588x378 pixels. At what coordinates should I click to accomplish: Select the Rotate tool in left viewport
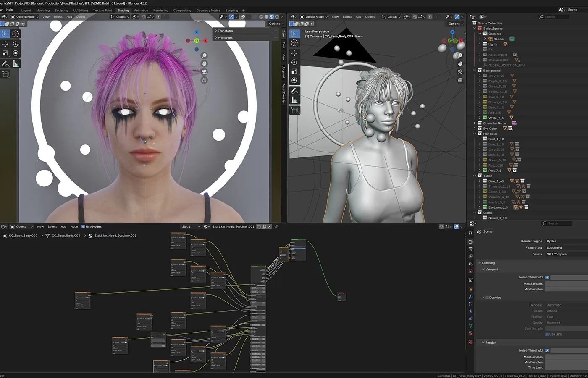coord(16,44)
